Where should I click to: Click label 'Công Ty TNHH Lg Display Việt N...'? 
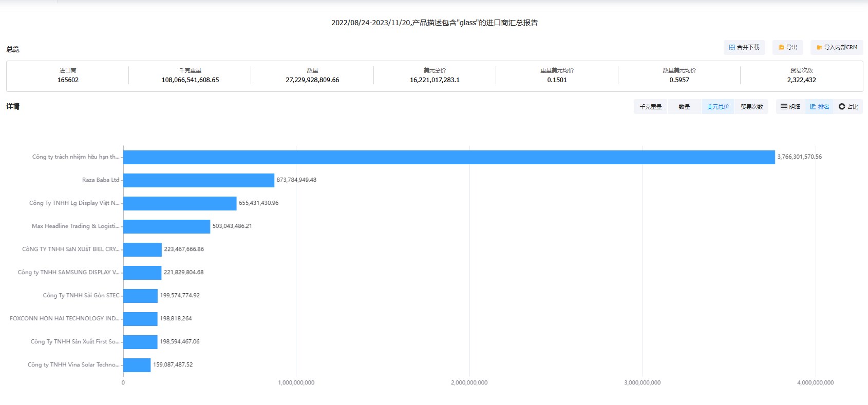(x=74, y=203)
